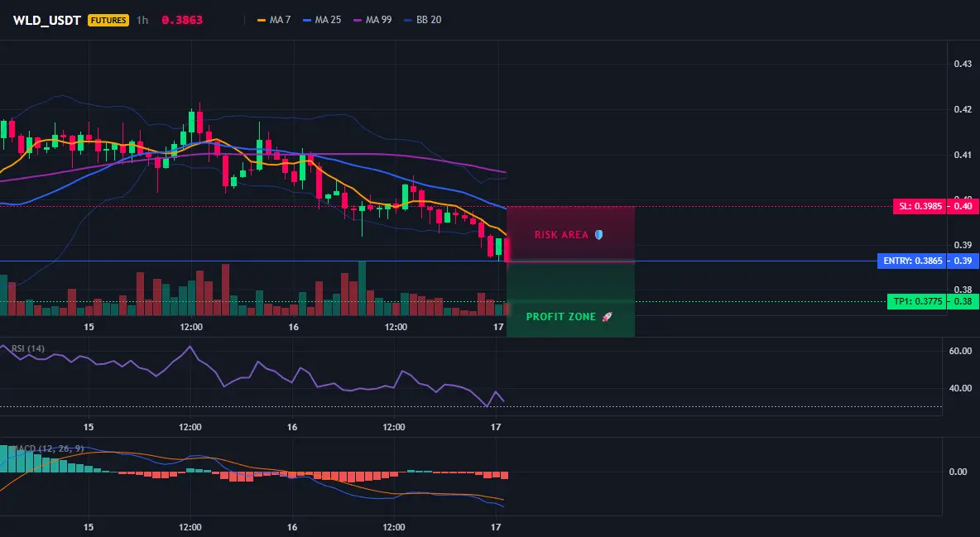Click the RSI (14) indicator label
Viewport: 980px width, 537px height.
tap(28, 348)
